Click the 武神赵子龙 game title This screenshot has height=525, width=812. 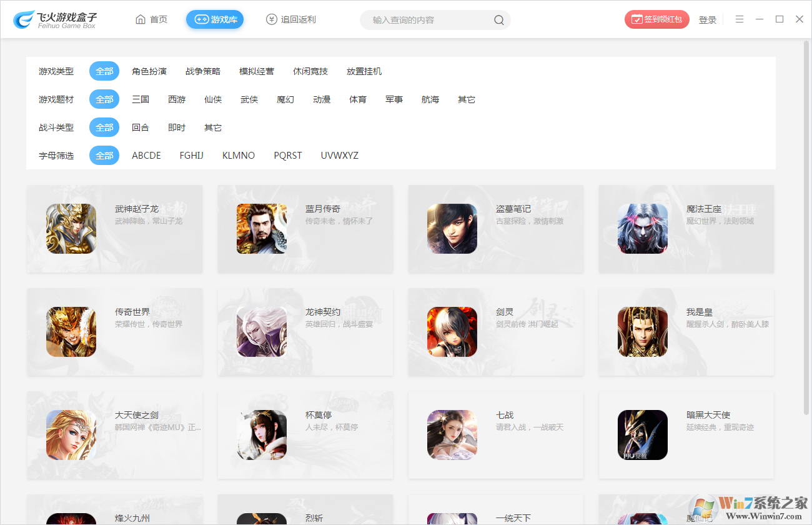[137, 209]
